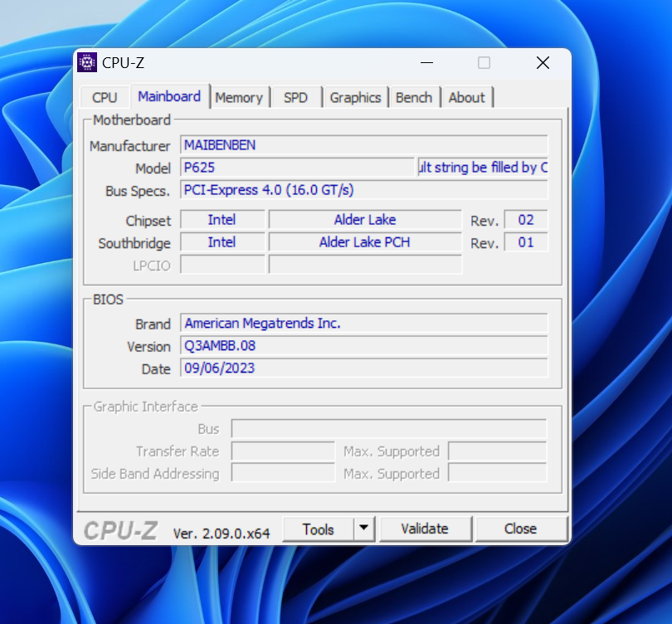Click the southbridge Rev. 01 value

click(526, 242)
